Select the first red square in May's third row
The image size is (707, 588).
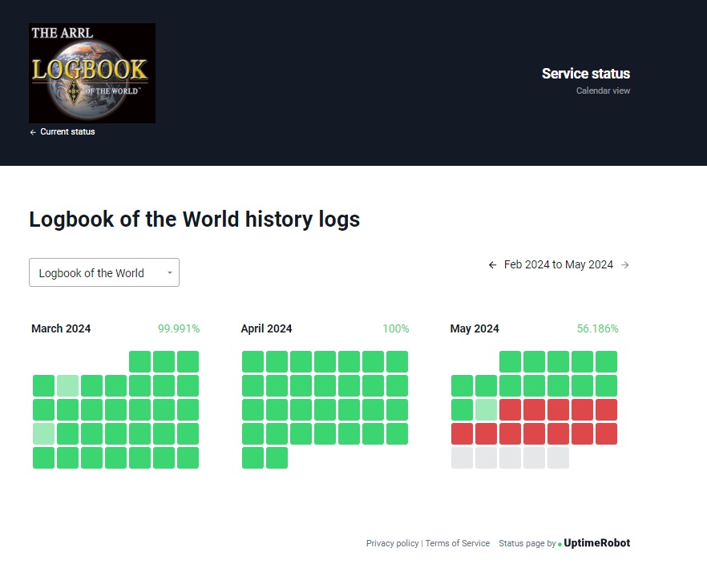[x=510, y=409]
